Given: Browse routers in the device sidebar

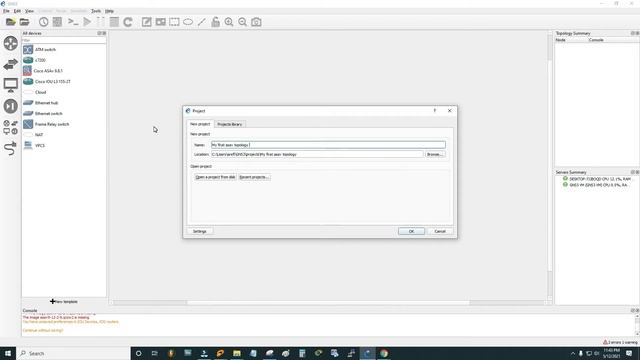Looking at the screenshot, I should (11, 43).
